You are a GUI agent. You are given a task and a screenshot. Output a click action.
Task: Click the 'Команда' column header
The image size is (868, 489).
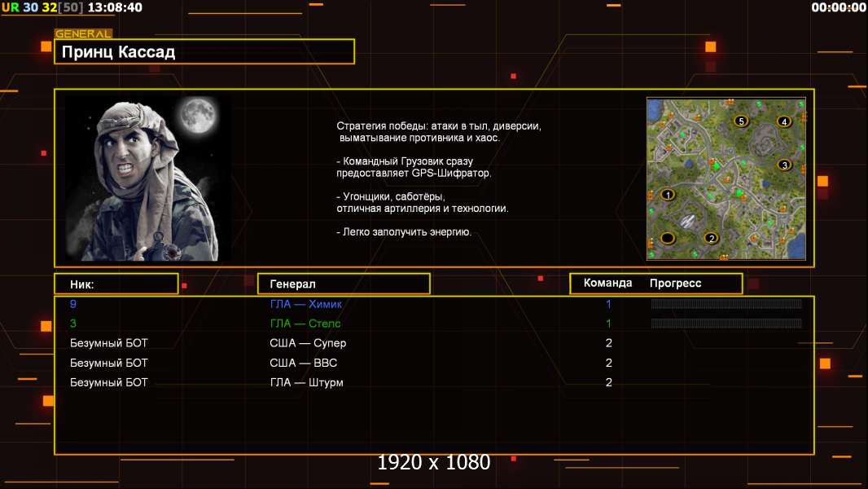tap(607, 283)
